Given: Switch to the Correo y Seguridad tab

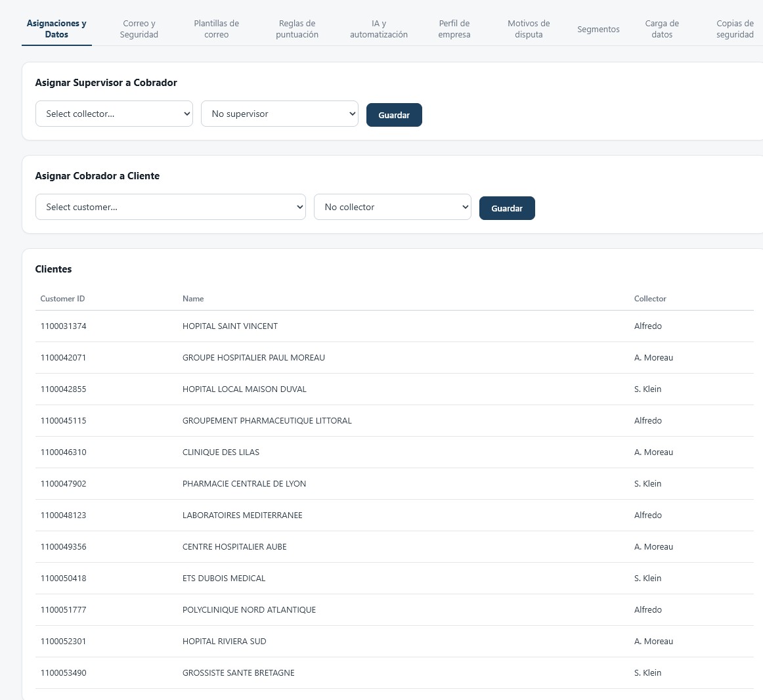Looking at the screenshot, I should (x=139, y=29).
